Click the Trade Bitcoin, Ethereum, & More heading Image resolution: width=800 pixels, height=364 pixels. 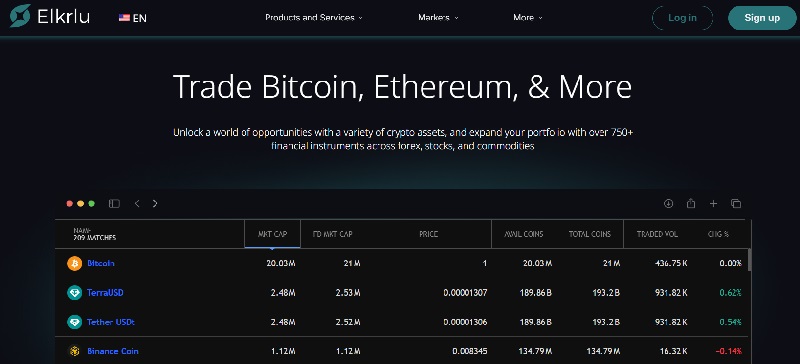click(x=403, y=86)
